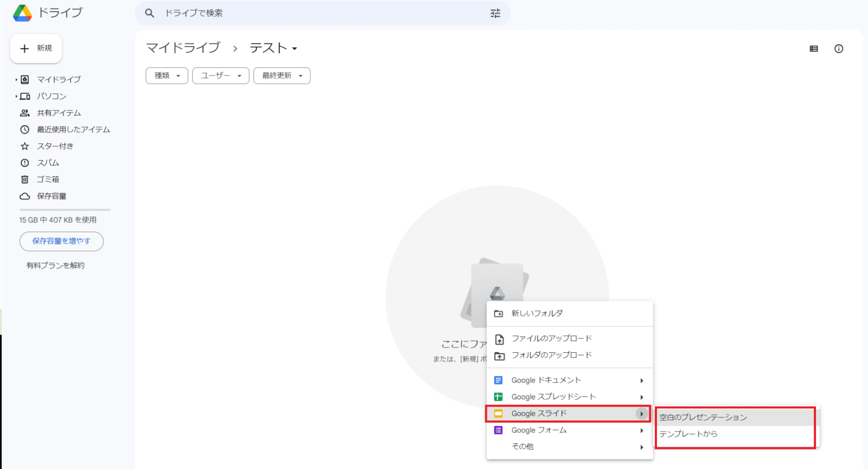Viewport: 868px width, 469px height.
Task: Expand the マイドライブ tree arrow
Action: coord(16,79)
